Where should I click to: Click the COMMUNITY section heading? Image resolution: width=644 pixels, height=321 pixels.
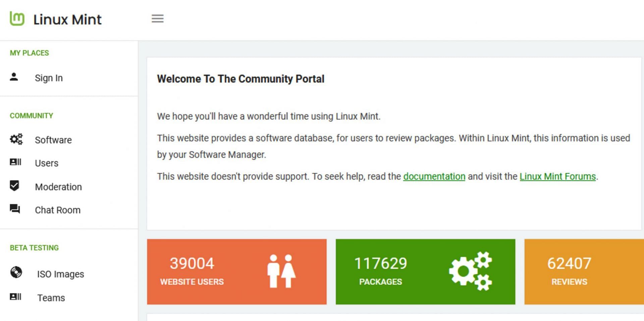tap(32, 116)
